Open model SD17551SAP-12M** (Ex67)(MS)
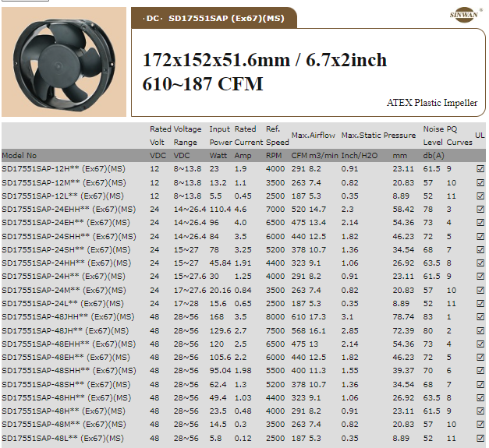 63,182
